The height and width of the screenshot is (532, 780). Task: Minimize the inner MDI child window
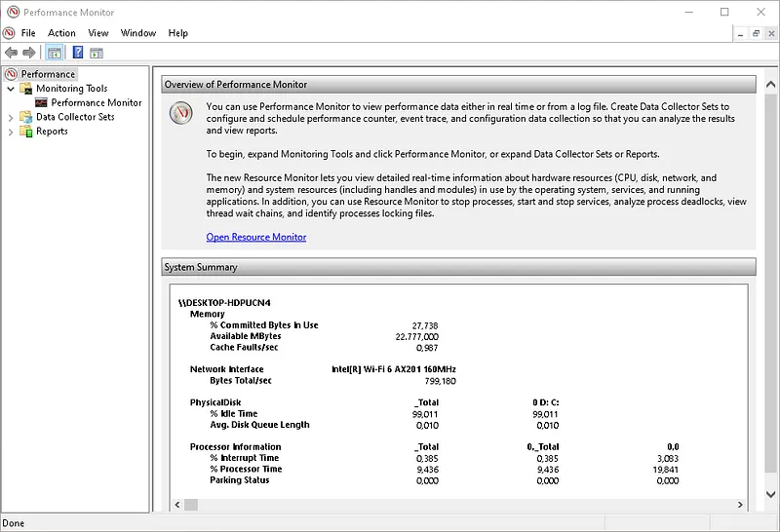[x=740, y=33]
